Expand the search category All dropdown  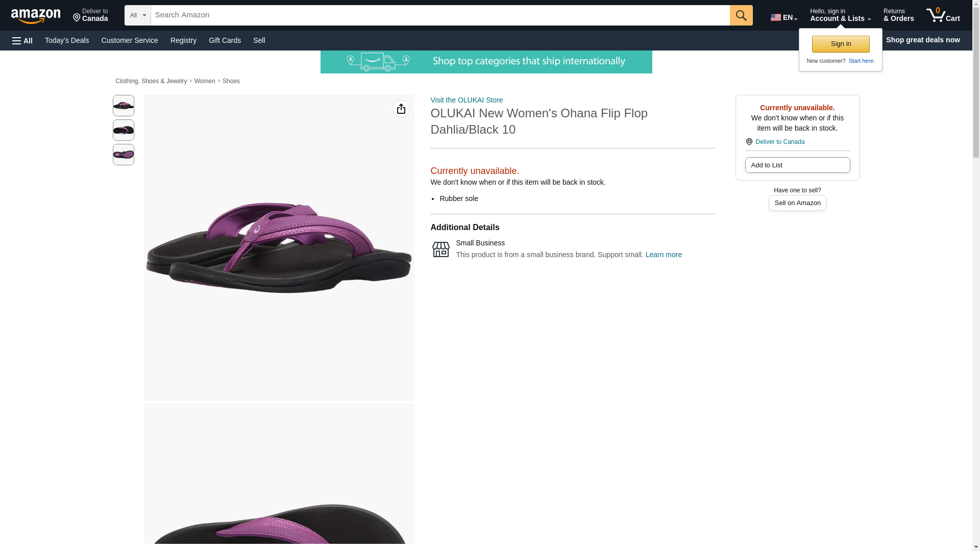point(137,15)
